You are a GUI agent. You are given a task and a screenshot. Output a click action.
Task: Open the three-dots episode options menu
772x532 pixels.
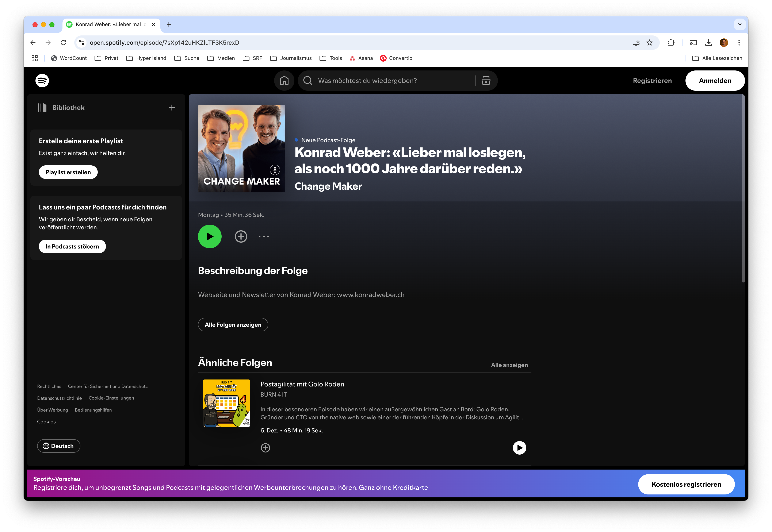(263, 237)
